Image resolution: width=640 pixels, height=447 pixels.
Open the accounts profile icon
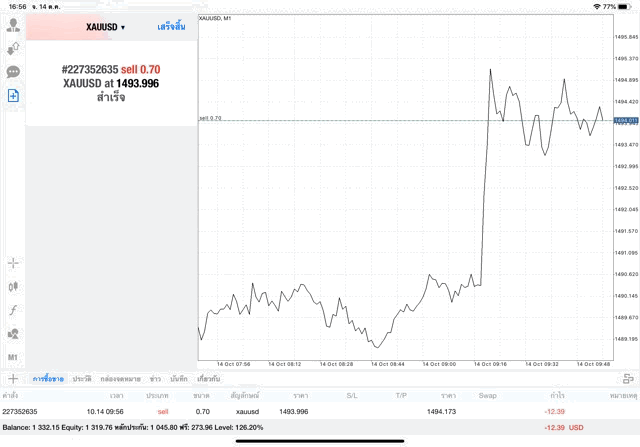[x=13, y=26]
